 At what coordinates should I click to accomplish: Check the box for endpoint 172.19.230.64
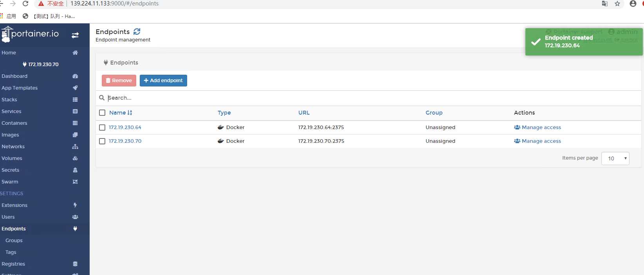pos(102,128)
